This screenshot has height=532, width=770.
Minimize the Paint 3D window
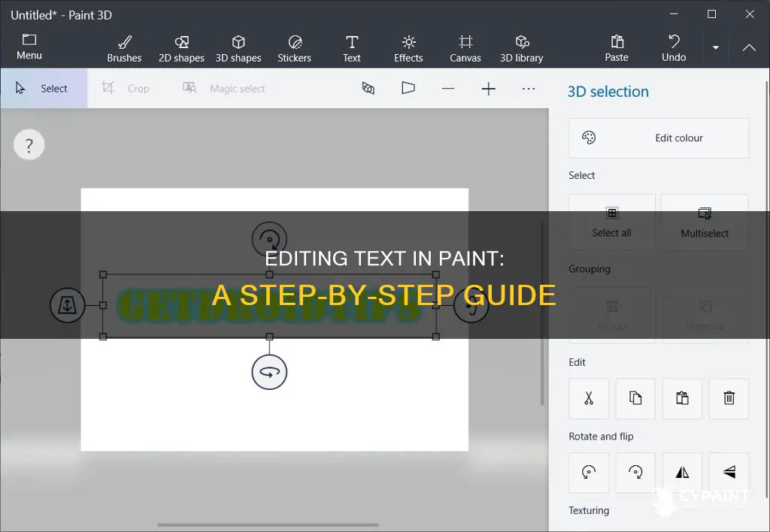point(674,14)
